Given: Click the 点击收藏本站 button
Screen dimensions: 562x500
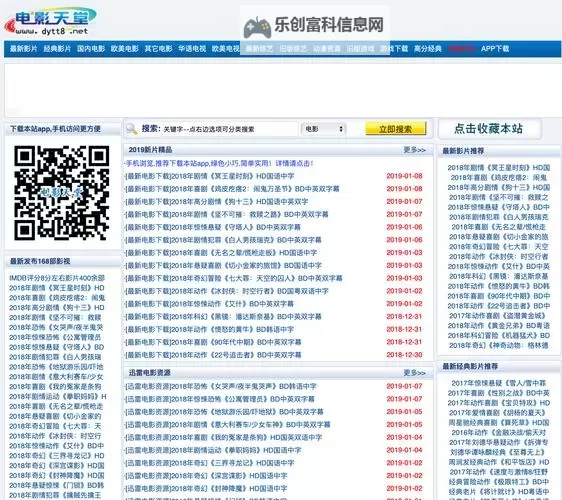Looking at the screenshot, I should 489,129.
